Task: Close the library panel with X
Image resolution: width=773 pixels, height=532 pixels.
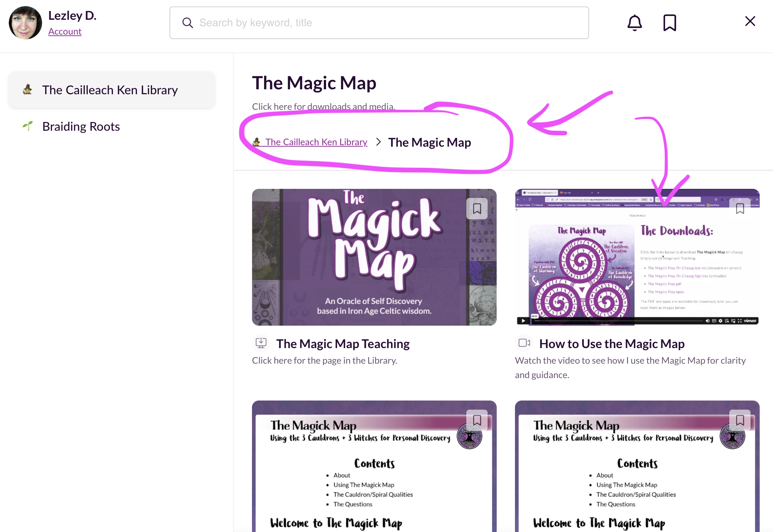Action: (x=750, y=21)
